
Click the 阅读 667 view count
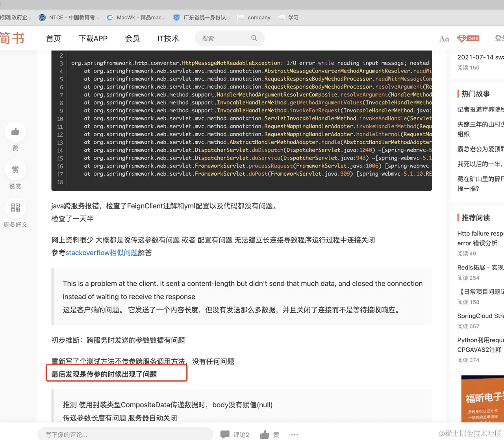[x=468, y=326]
